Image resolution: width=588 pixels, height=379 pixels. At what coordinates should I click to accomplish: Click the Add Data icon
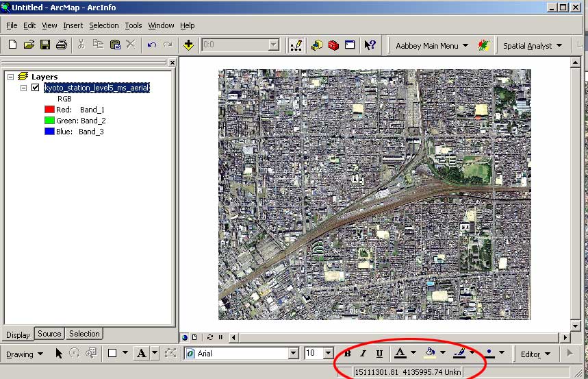point(188,45)
